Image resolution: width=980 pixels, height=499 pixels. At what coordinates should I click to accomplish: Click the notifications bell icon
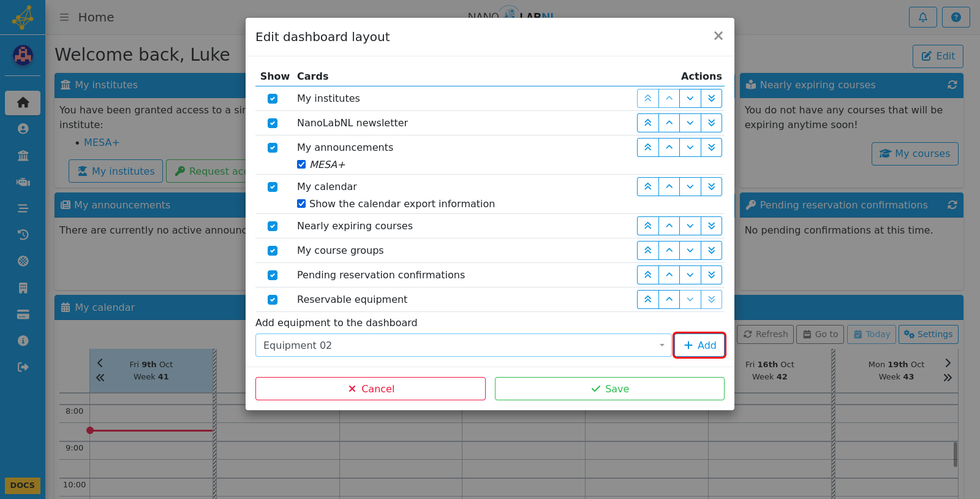[x=922, y=17]
